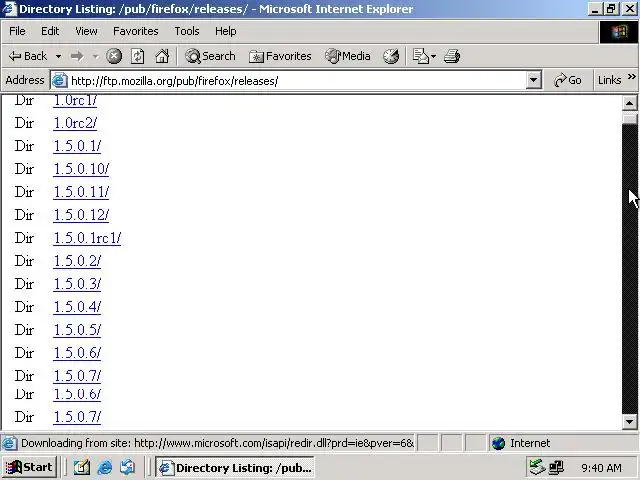Open the Tools menu
Screen dimensions: 640x480
pos(187,31)
